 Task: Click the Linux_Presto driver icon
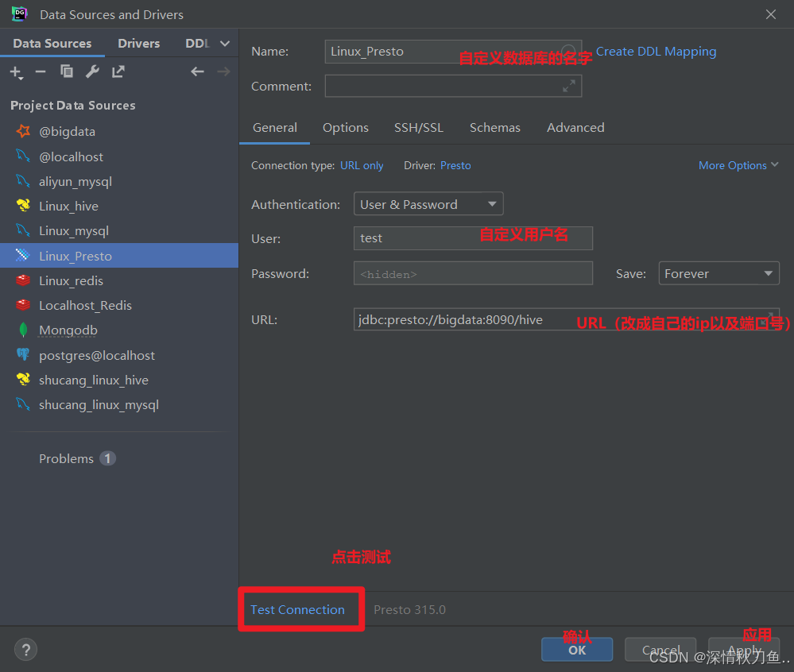point(23,255)
